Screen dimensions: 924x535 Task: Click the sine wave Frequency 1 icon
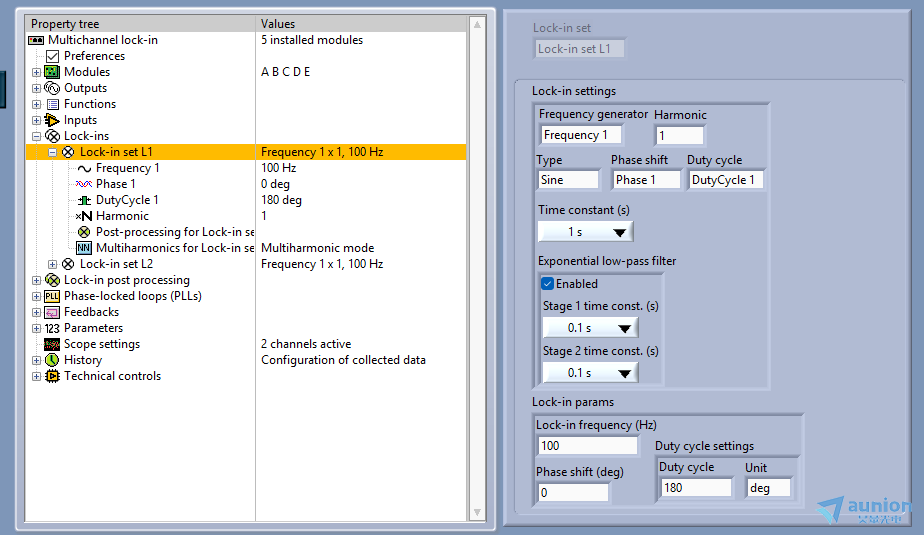tap(84, 168)
